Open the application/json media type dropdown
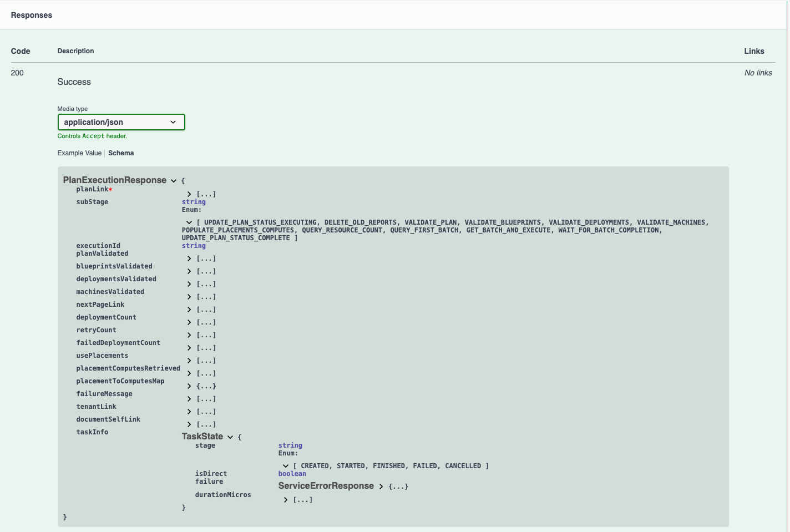Screen dimensions: 790x532 121,122
